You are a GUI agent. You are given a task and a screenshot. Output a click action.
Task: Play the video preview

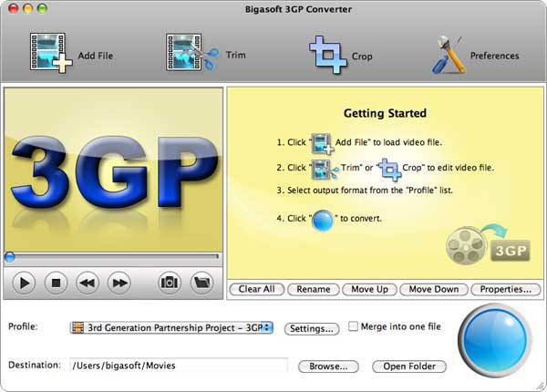point(24,283)
